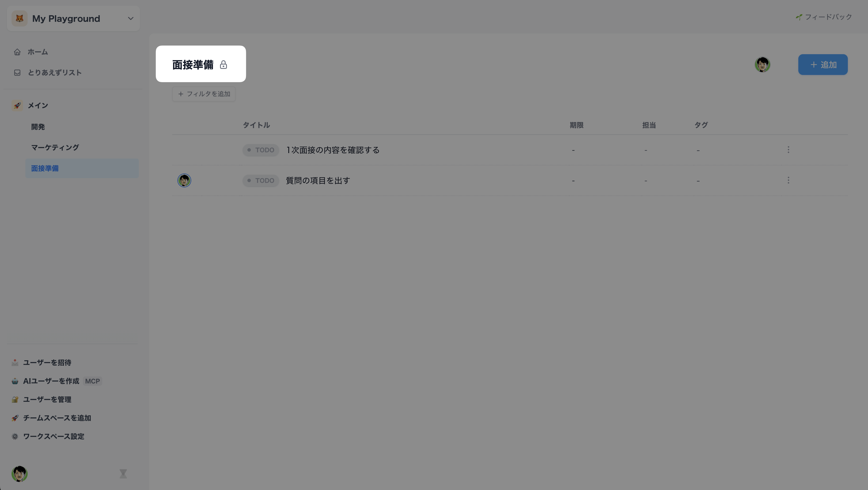Open the gear icon for ワークスペース設定
The width and height of the screenshot is (868, 490).
[15, 436]
